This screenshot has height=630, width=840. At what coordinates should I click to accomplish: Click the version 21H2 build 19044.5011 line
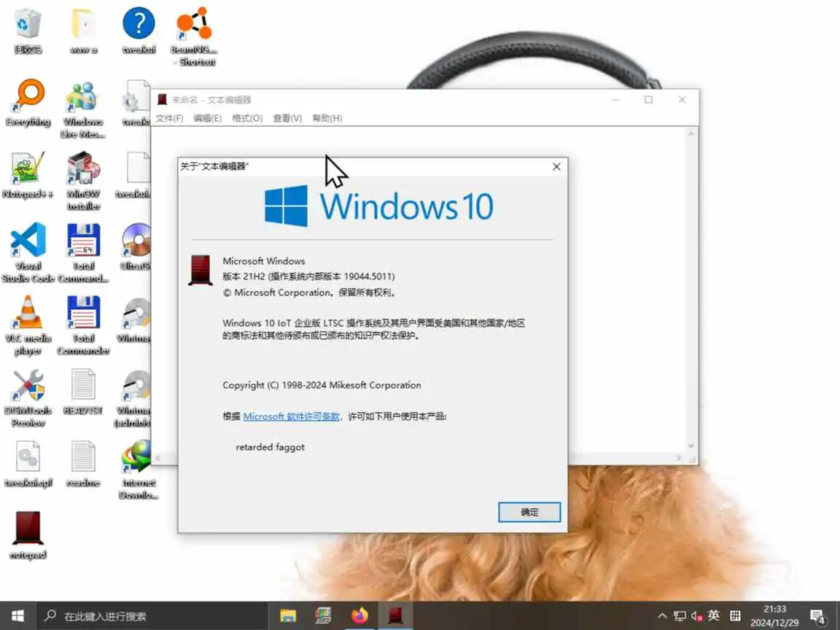click(x=308, y=276)
